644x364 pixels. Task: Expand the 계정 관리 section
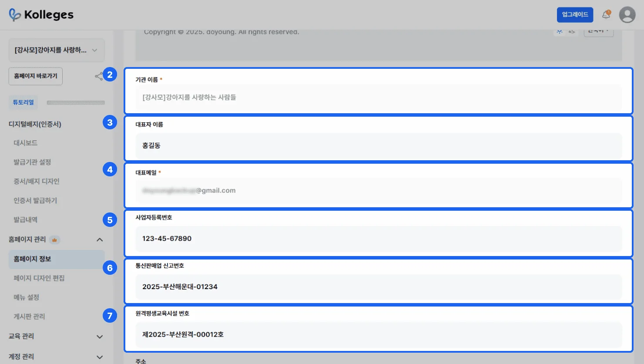click(x=100, y=357)
